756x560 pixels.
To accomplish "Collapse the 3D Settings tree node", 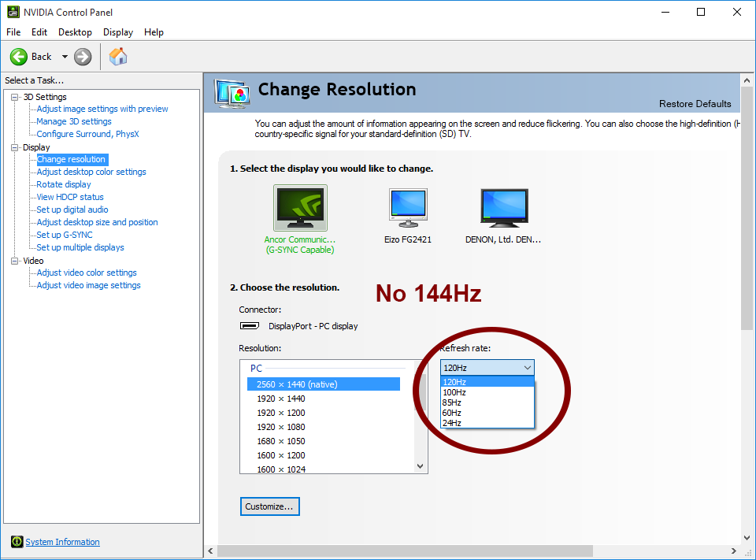I will point(14,97).
